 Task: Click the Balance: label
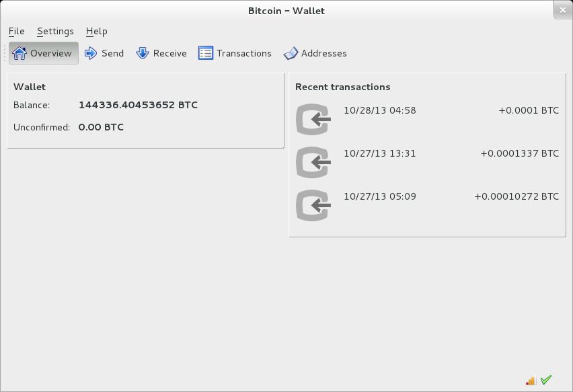[32, 105]
